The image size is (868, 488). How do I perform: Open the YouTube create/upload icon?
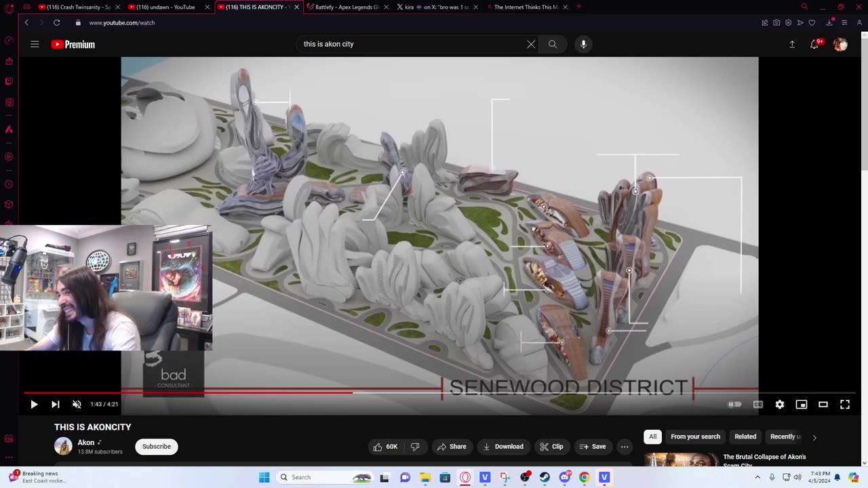tap(792, 44)
